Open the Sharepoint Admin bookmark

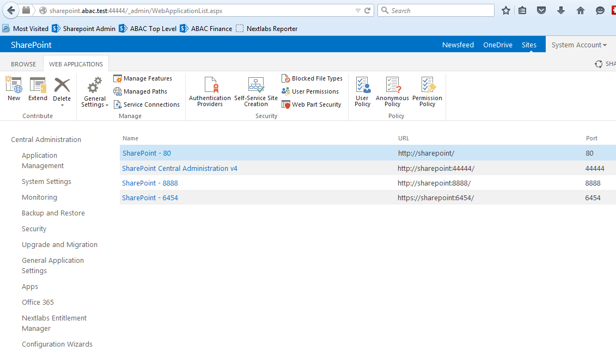click(x=84, y=29)
